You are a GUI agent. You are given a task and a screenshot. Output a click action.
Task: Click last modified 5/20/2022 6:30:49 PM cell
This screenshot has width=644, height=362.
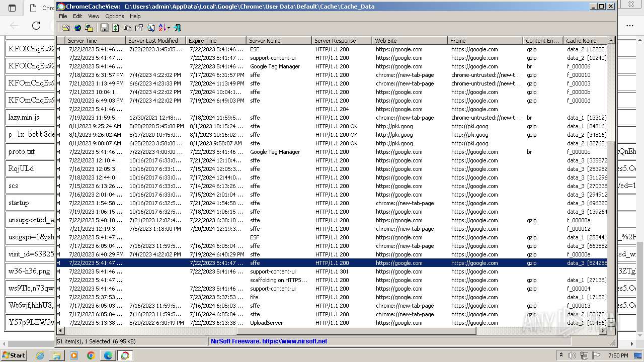coord(156,323)
